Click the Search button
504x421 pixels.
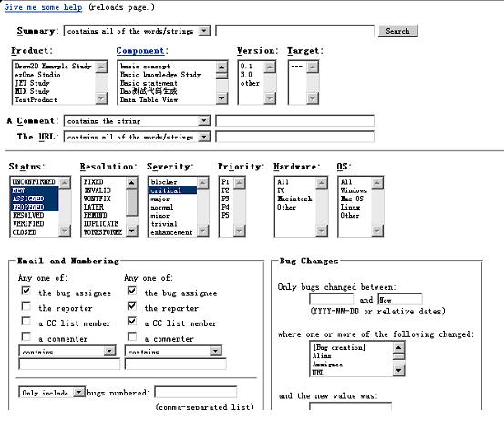pos(398,31)
